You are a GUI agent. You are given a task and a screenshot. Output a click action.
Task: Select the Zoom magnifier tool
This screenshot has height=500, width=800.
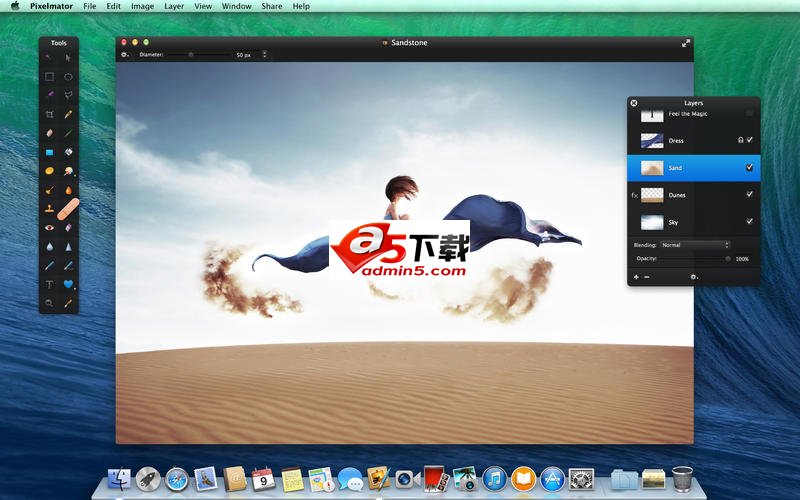[x=49, y=303]
